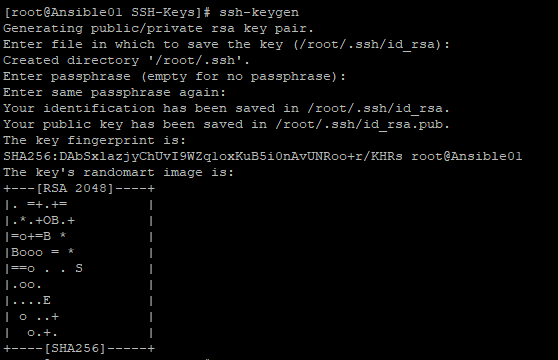Click the 'Created directory' message line
The width and height of the screenshot is (558, 360).
tap(126, 60)
